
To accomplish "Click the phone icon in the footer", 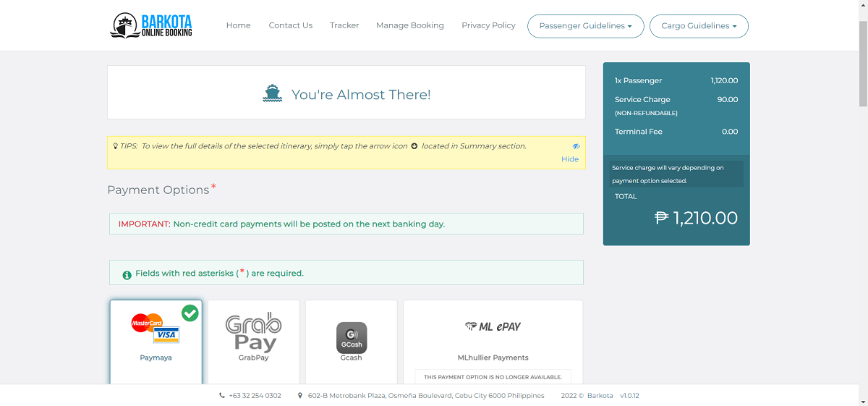I will [x=222, y=396].
